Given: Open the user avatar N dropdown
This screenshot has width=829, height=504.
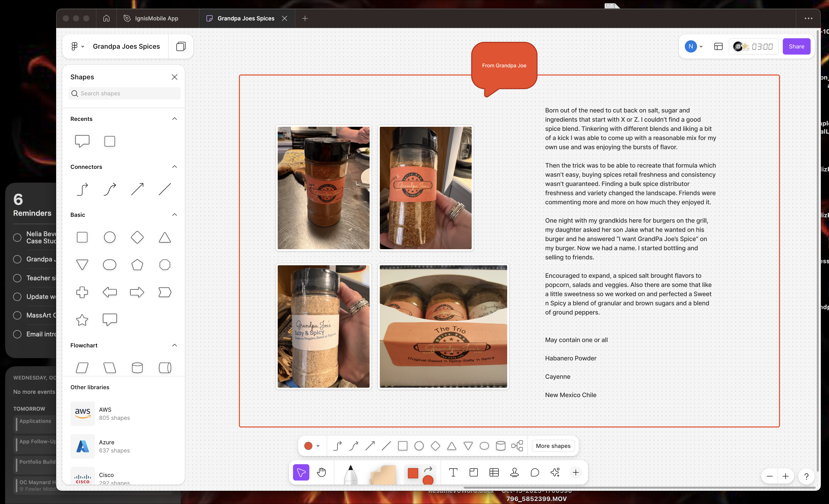Looking at the screenshot, I should coord(694,46).
